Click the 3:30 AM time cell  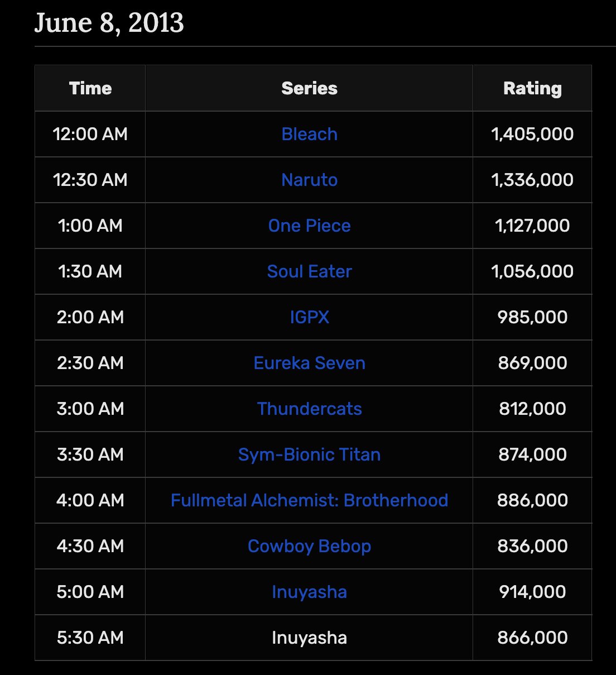[x=90, y=454]
